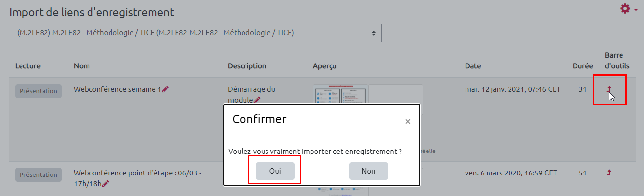Cancel the import by clicking Non
644x196 pixels.
click(368, 171)
